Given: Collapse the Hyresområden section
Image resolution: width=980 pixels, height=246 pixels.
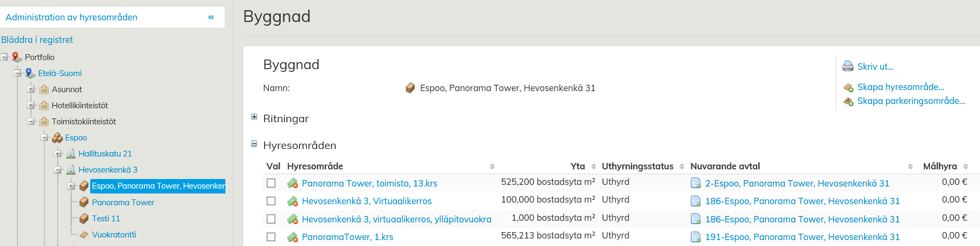Looking at the screenshot, I should click(x=254, y=144).
